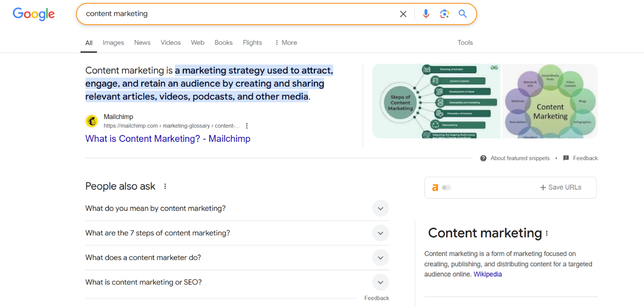The image size is (644, 306).
Task: Open the Steps of Content Marketing image thumbnail
Action: tap(436, 101)
